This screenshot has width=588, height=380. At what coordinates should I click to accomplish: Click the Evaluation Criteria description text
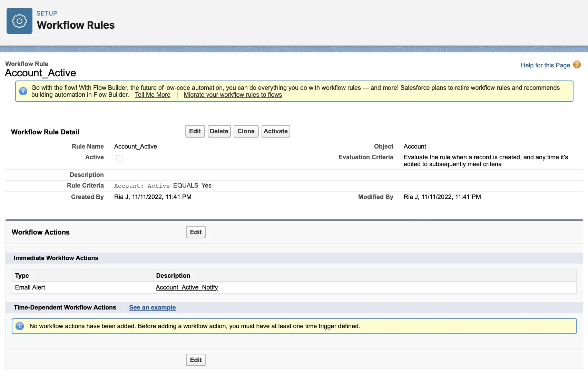click(486, 161)
